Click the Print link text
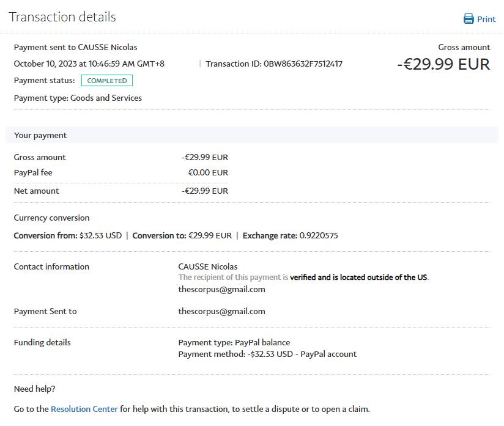The width and height of the screenshot is (504, 426). click(x=486, y=19)
